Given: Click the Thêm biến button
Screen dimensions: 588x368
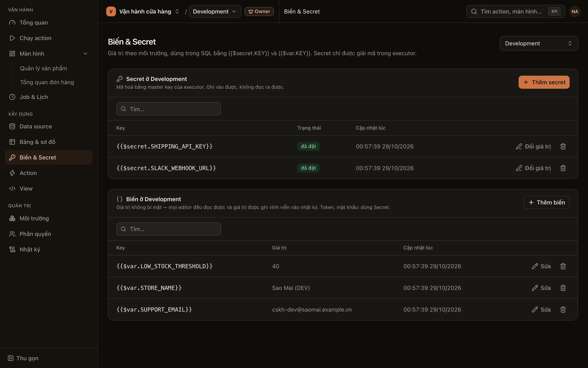Looking at the screenshot, I should 546,202.
